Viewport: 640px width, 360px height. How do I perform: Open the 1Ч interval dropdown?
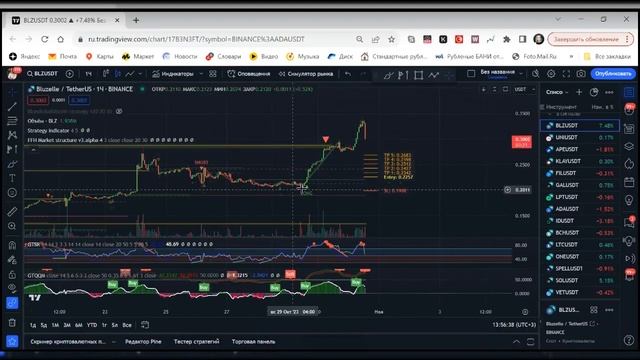[89, 74]
